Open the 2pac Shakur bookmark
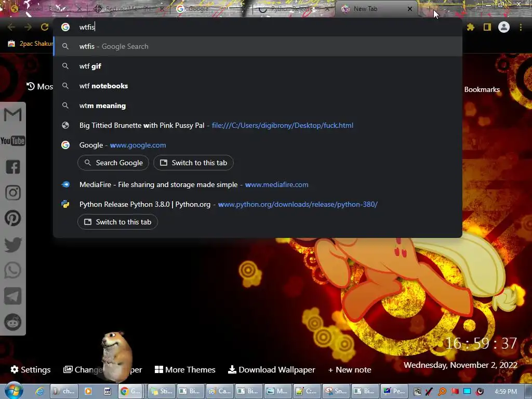The image size is (532, 399). (31, 44)
